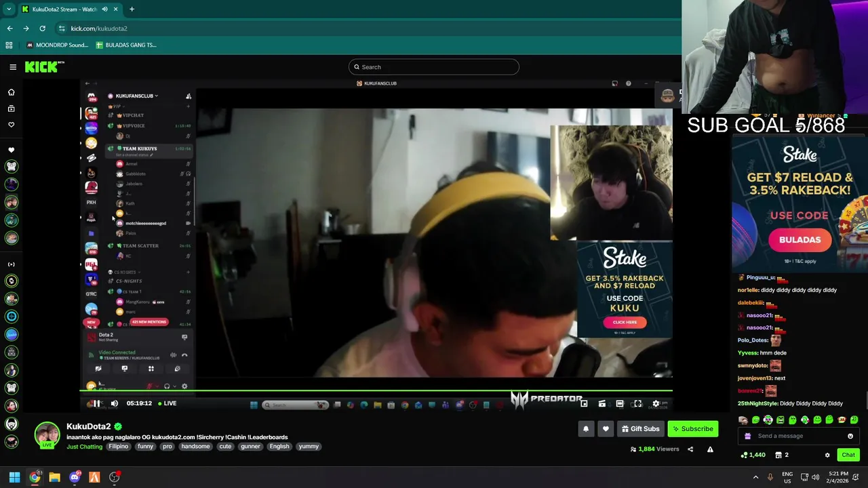868x488 pixels.
Task: Open Following heart icon in sidebar
Action: pyautogui.click(x=11, y=125)
